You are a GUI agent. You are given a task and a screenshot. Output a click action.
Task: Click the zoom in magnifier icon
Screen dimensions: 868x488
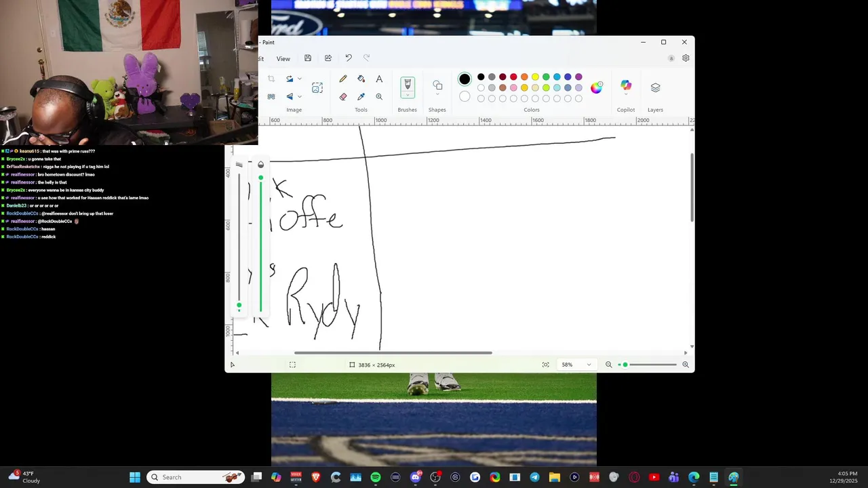tap(686, 365)
